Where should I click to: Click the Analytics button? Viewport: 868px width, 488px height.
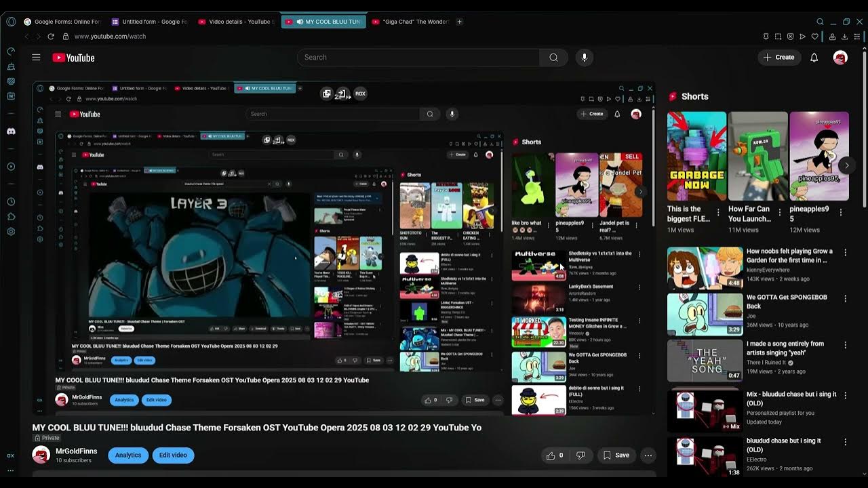(x=128, y=455)
